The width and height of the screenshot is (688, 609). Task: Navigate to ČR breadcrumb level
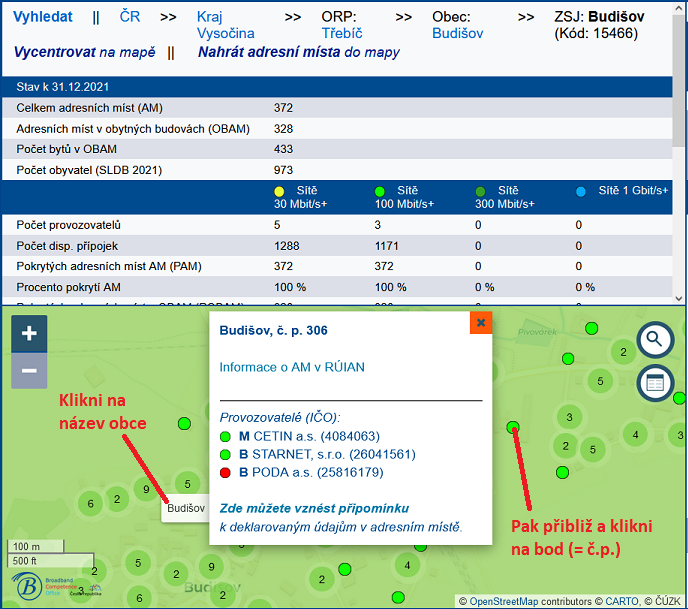coord(130,17)
